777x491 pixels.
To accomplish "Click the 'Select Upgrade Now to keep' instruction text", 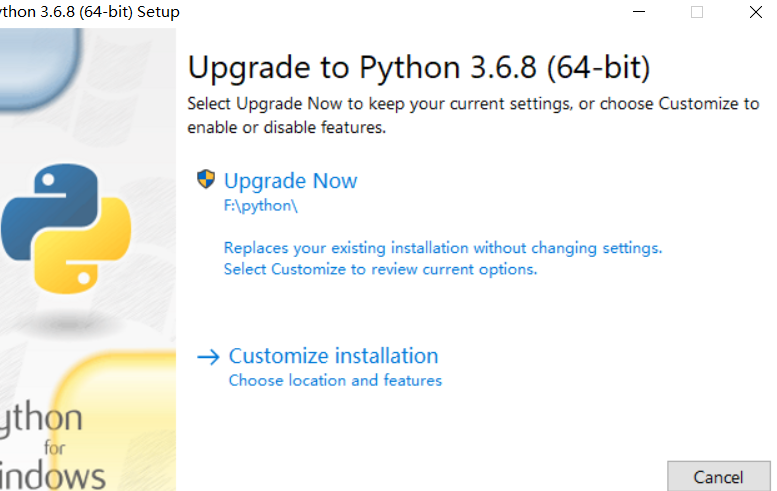I will (473, 115).
